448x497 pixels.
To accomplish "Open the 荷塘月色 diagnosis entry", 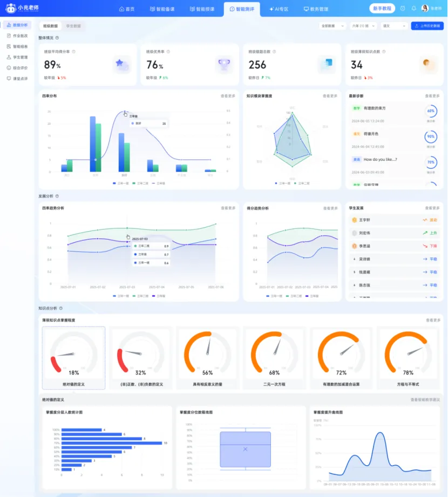I will coord(394,140).
